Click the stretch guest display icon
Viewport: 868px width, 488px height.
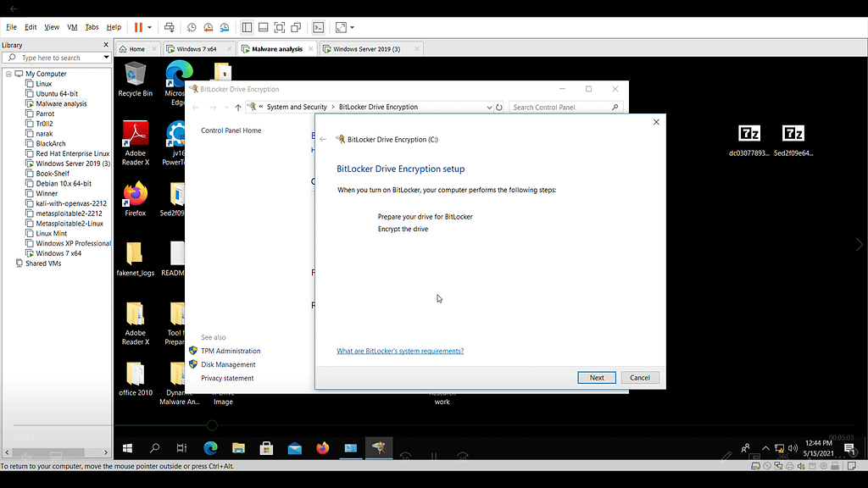coord(341,27)
